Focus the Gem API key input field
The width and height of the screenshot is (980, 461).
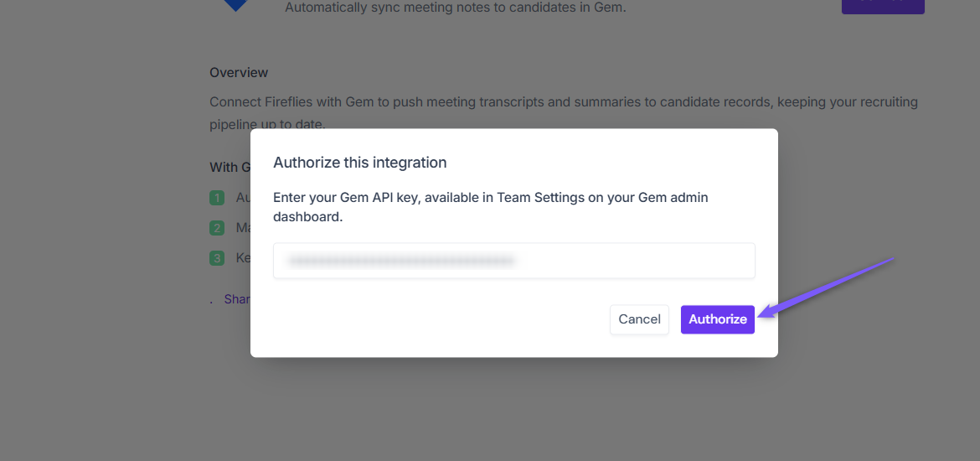tap(513, 261)
